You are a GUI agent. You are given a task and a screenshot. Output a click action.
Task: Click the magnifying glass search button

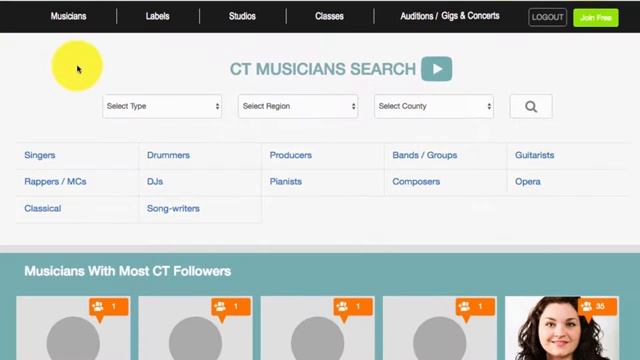[531, 107]
